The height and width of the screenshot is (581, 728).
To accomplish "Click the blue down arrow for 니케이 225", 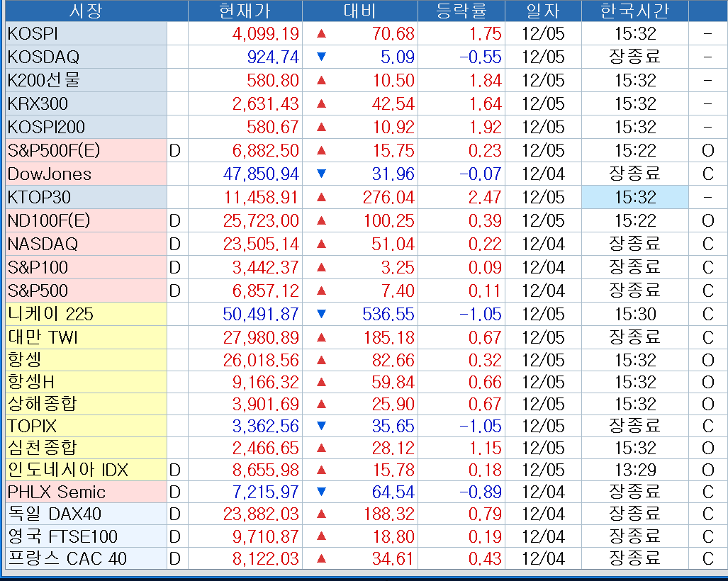I will pyautogui.click(x=322, y=314).
